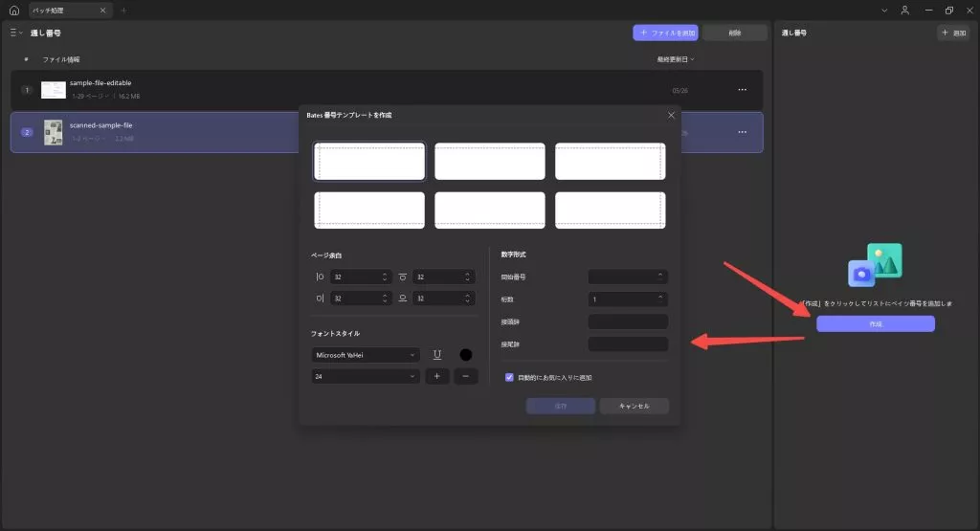Click the ファイルを追加 button
980x531 pixels.
666,33
